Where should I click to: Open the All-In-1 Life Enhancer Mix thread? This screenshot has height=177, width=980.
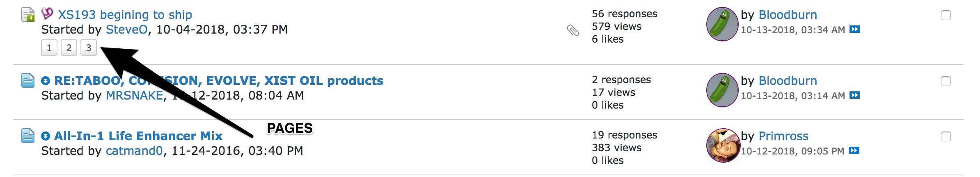point(138,136)
